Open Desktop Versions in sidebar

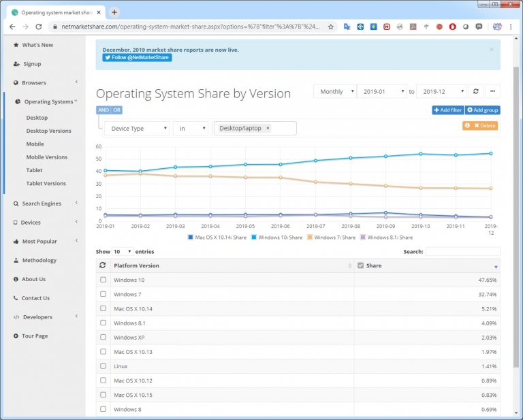click(x=49, y=131)
